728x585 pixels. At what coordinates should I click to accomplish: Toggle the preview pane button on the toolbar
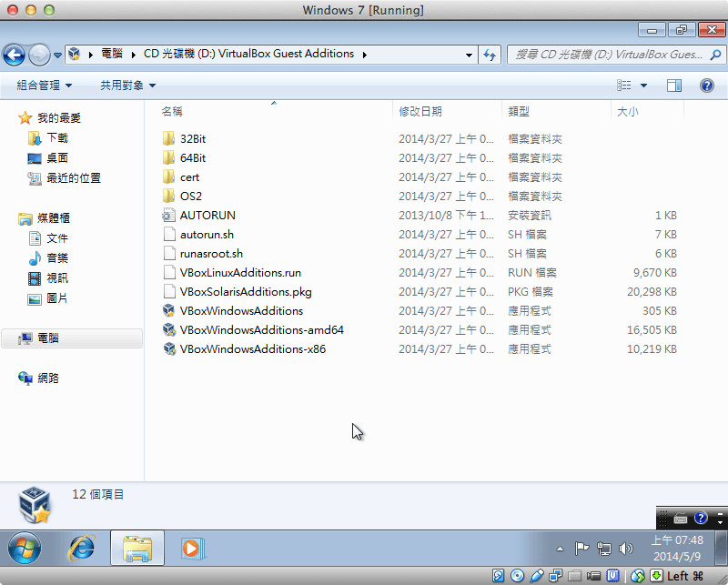coord(673,85)
